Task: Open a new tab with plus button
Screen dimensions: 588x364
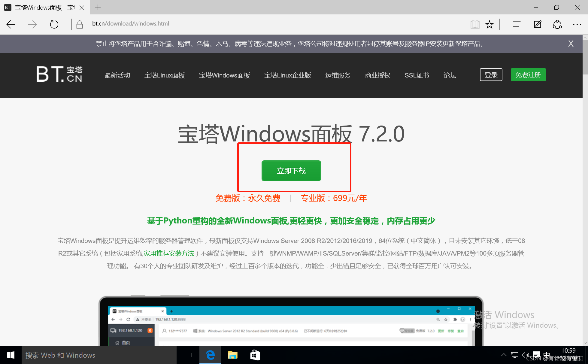Action: pos(98,7)
